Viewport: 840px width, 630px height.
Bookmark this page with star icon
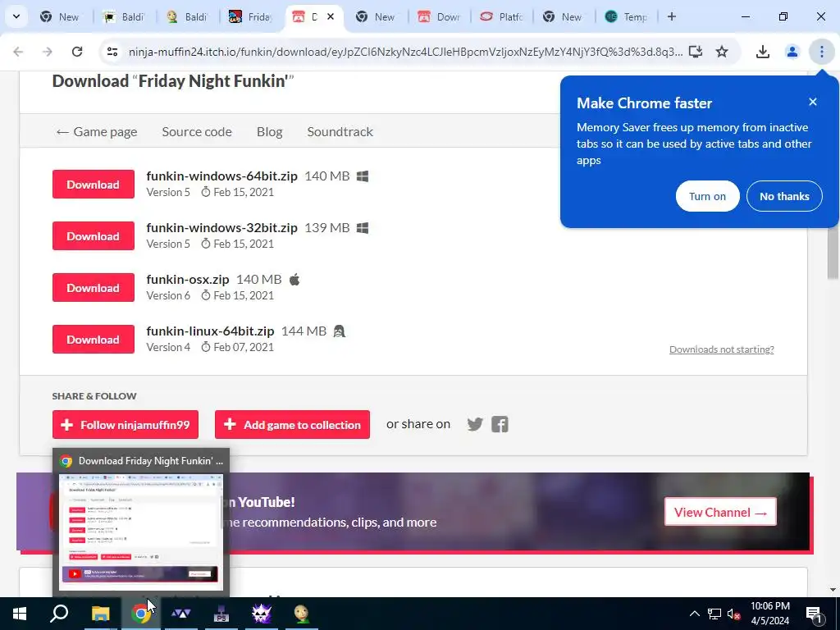pyautogui.click(x=722, y=52)
